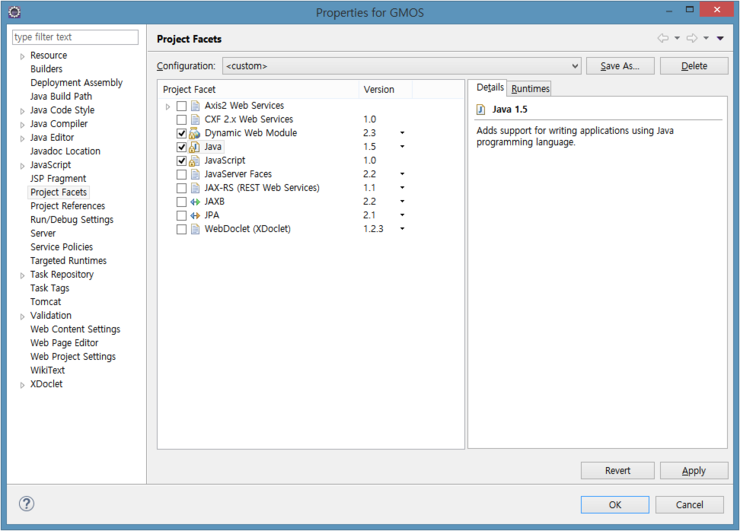This screenshot has width=740, height=531.
Task: Select Java Build Path in sidebar
Action: [61, 96]
